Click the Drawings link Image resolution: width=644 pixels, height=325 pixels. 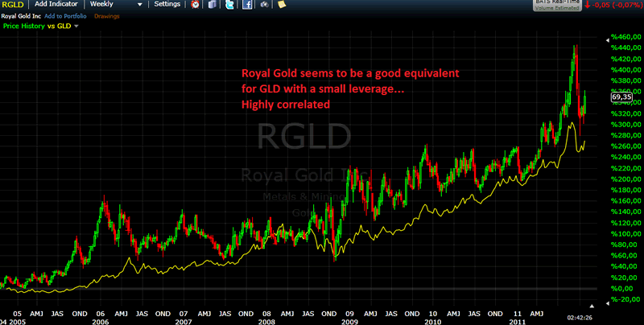pyautogui.click(x=107, y=16)
